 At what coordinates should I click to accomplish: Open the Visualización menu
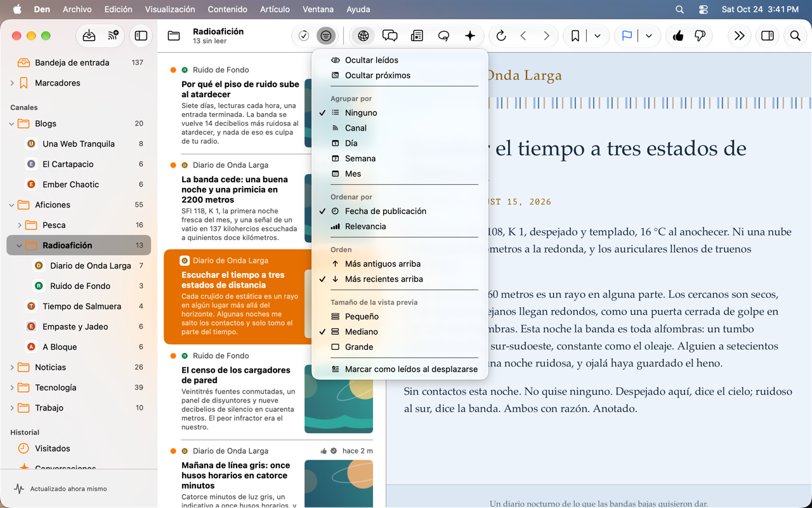170,10
